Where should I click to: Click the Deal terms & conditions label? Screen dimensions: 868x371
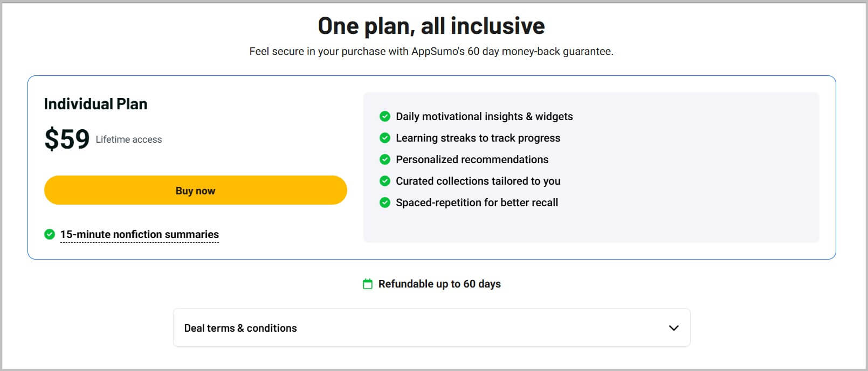coord(240,327)
